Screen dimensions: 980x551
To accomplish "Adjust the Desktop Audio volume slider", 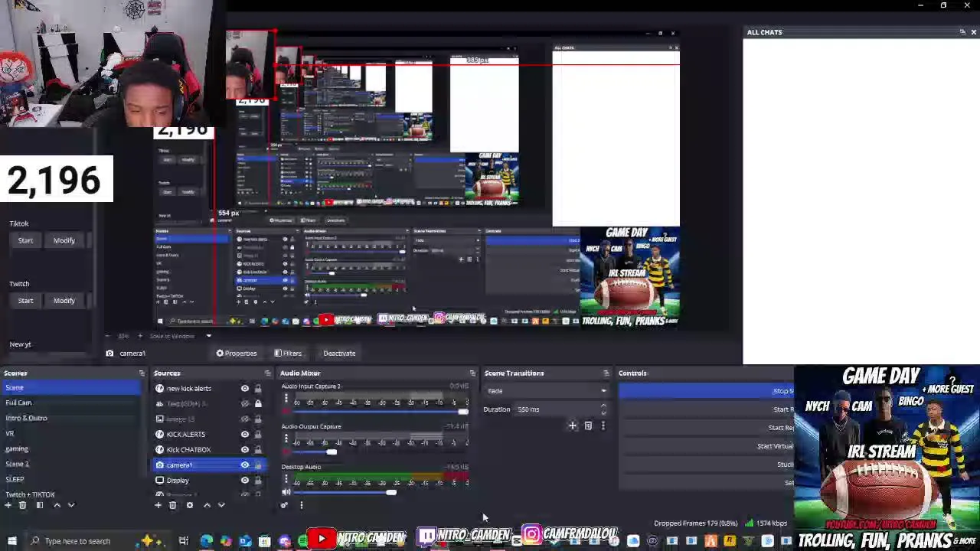I will [x=391, y=493].
